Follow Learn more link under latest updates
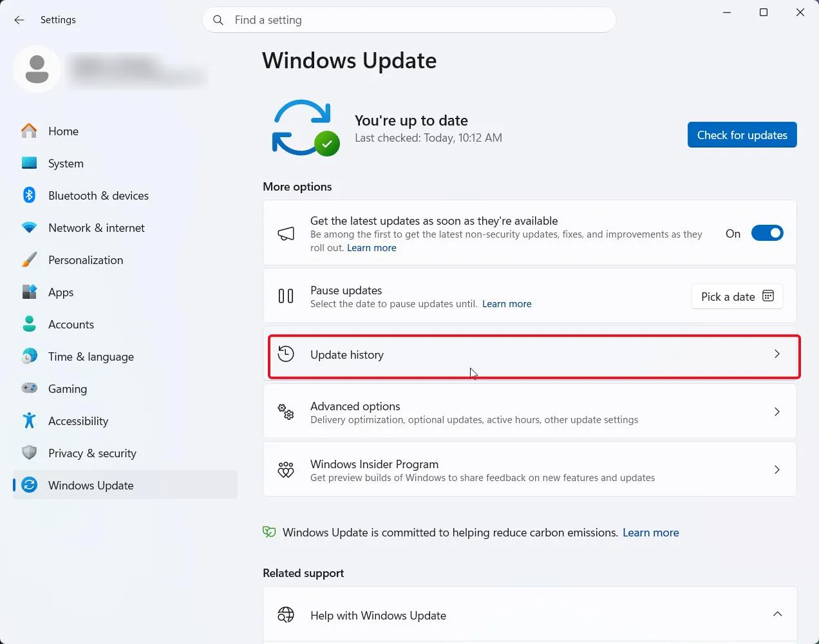This screenshot has height=644, width=819. tap(372, 248)
